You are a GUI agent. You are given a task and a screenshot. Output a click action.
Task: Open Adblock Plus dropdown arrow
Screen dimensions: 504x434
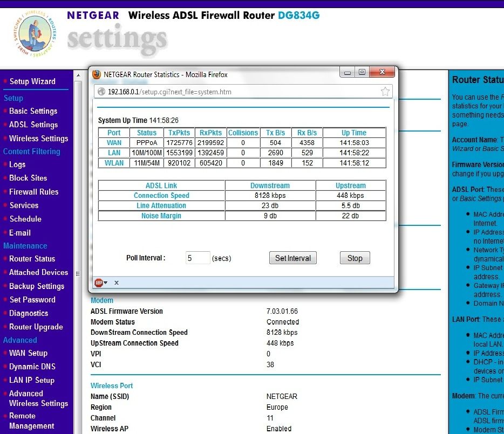click(x=106, y=283)
